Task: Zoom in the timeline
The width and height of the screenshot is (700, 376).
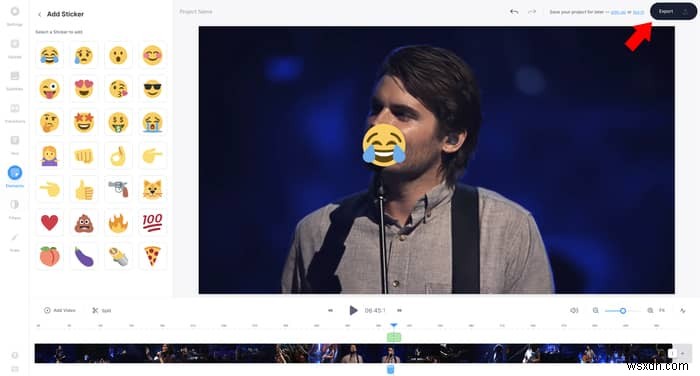Action: (650, 310)
